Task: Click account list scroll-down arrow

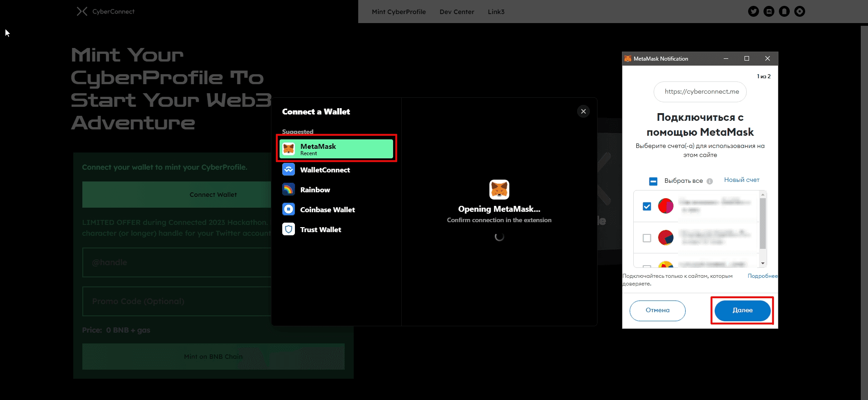Action: click(763, 263)
